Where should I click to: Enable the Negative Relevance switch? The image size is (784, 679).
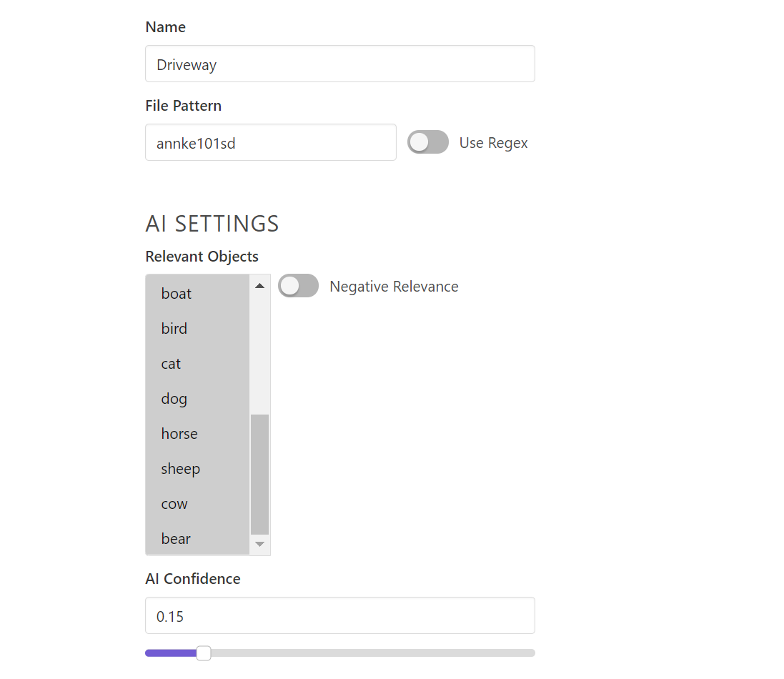tap(299, 286)
